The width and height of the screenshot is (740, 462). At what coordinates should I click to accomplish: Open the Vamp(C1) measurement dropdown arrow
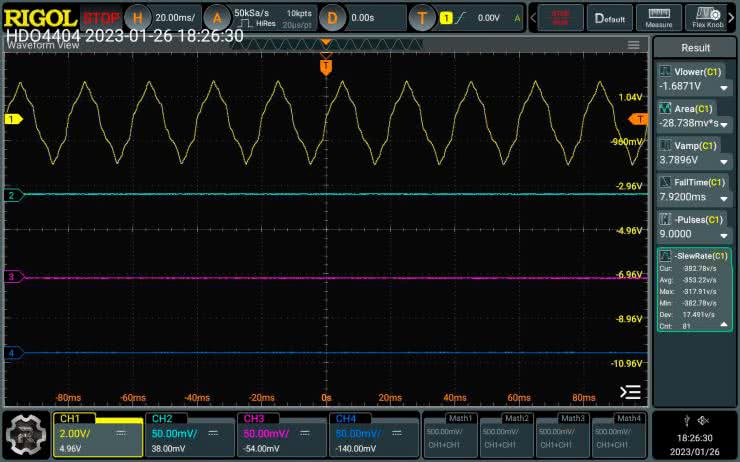(723, 160)
